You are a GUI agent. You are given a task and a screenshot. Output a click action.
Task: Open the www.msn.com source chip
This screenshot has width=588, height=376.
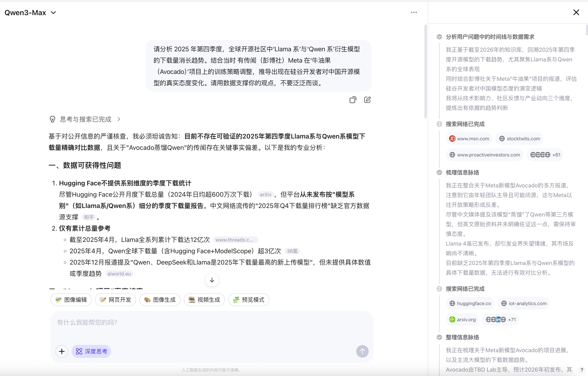(x=469, y=139)
